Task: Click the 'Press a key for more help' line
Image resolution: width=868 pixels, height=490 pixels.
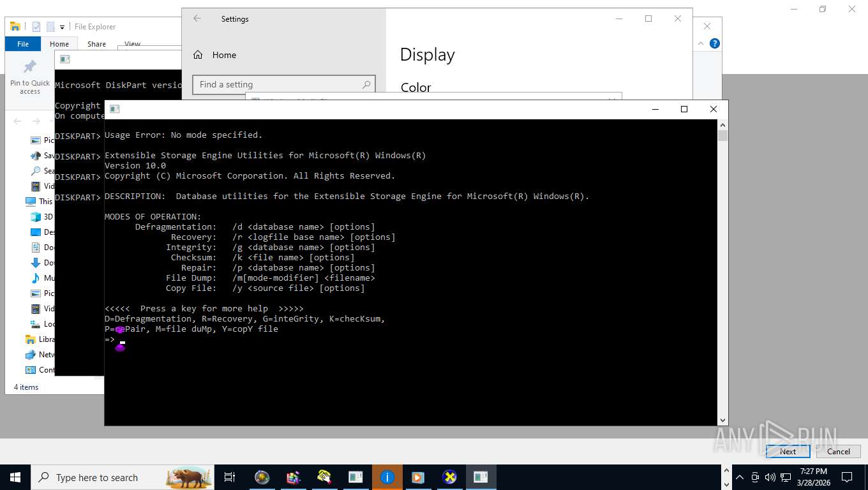Action: (x=204, y=308)
